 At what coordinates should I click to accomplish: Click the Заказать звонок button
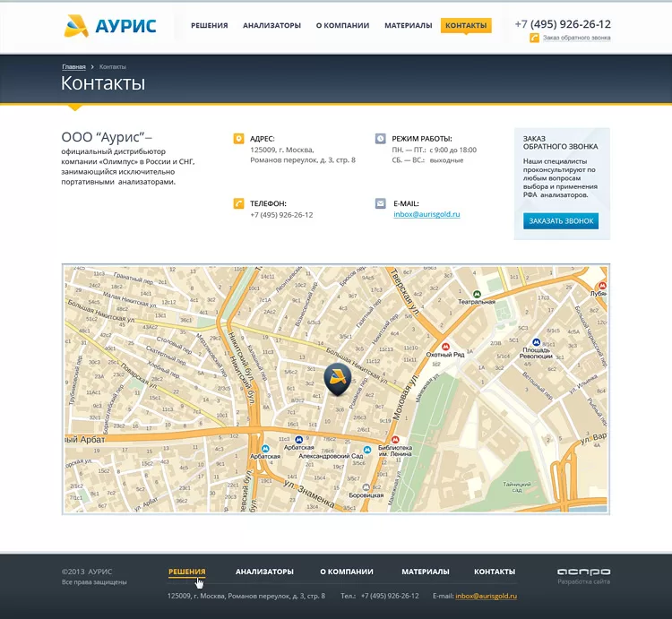tap(561, 221)
